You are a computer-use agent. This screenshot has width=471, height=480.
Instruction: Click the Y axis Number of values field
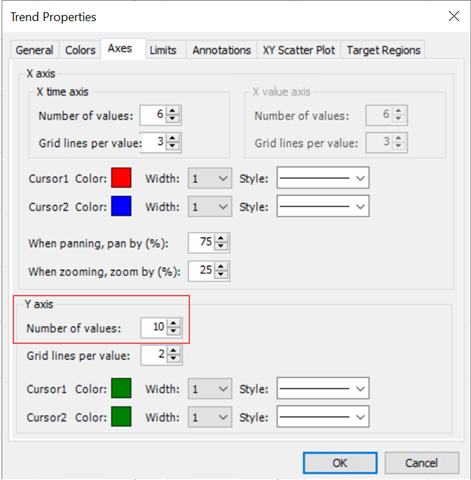click(x=154, y=327)
